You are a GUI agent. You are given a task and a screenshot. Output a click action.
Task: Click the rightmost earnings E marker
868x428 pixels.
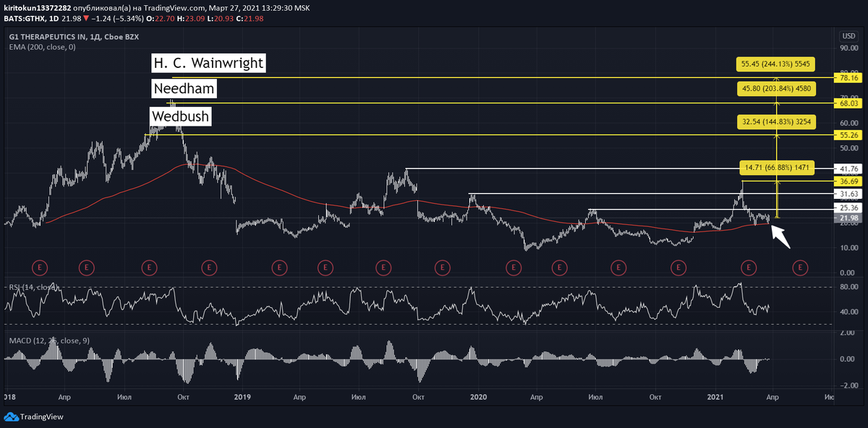[800, 267]
